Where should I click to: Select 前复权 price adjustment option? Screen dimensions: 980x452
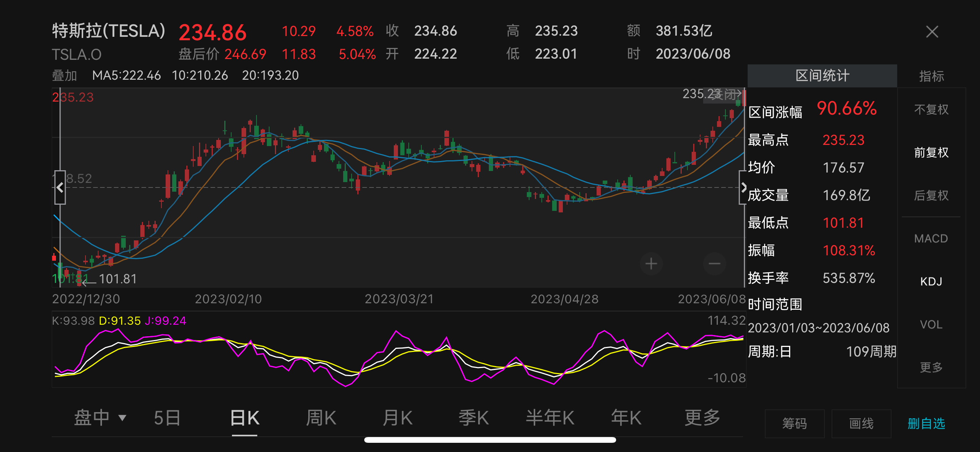931,153
